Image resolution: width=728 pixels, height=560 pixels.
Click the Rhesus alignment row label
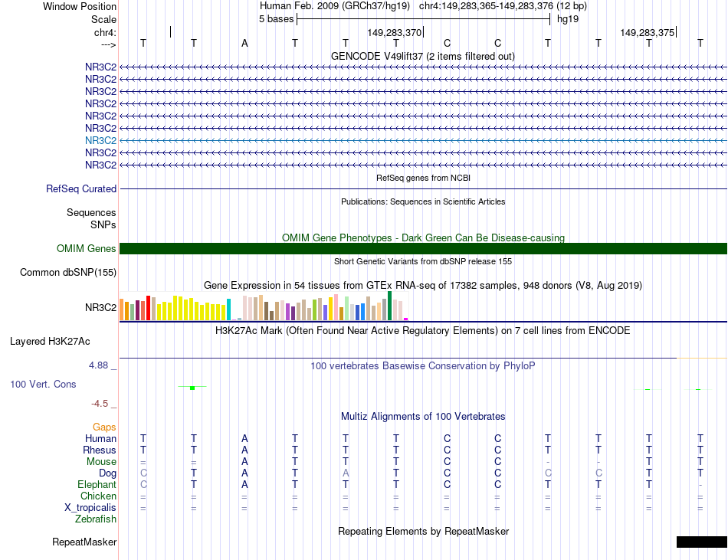coord(100,450)
